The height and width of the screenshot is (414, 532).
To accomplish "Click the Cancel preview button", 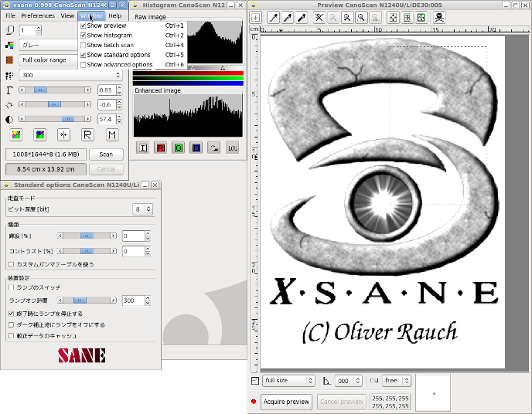I will (x=342, y=402).
